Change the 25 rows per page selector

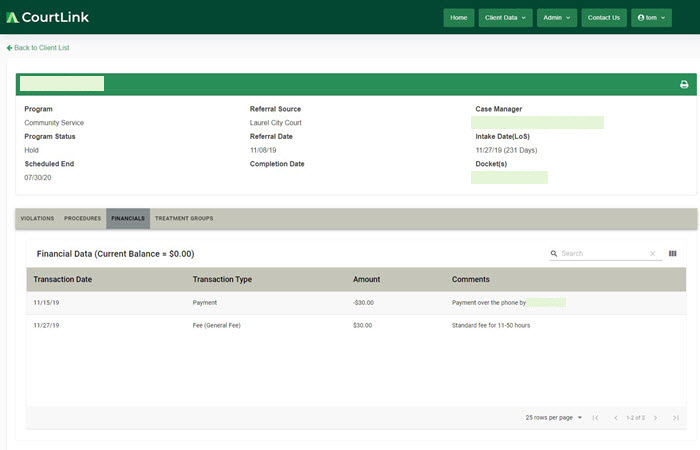553,417
